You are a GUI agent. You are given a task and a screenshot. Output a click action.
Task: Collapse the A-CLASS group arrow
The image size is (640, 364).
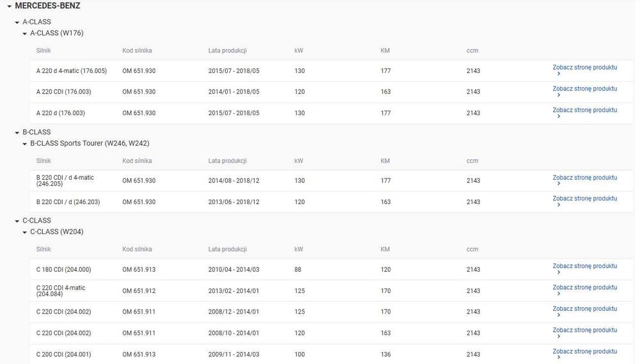coord(17,22)
